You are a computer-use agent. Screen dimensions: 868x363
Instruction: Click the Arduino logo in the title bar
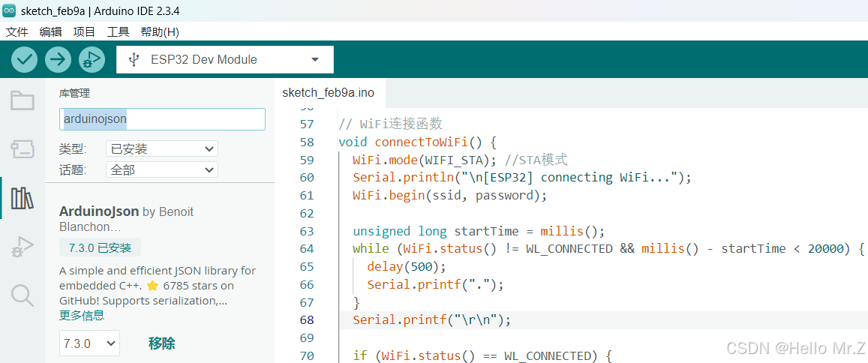coord(9,11)
